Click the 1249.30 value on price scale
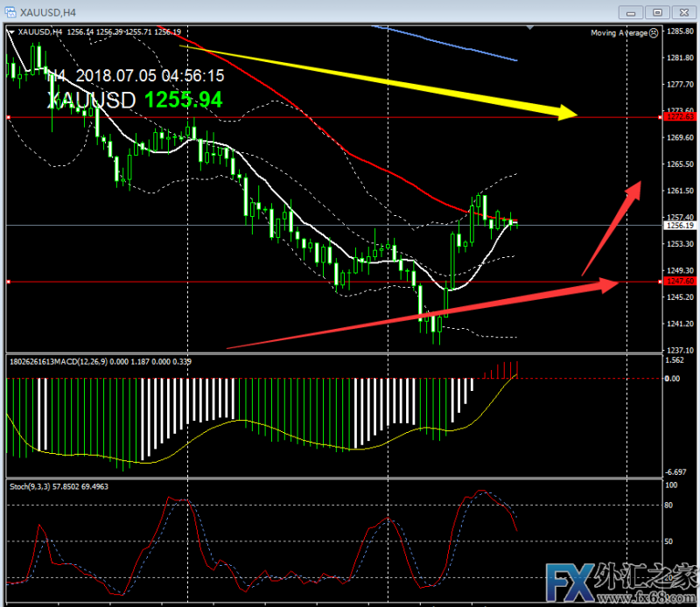The width and height of the screenshot is (700, 607). coord(681,270)
